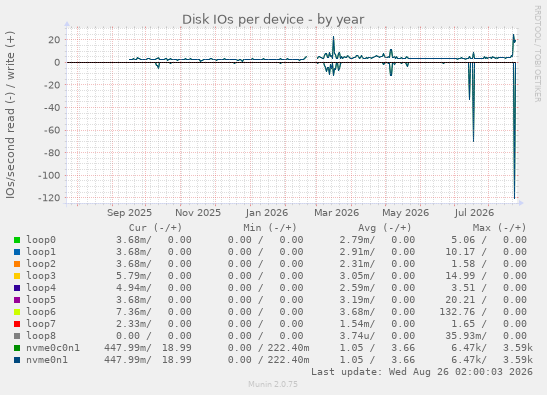This screenshot has width=547, height=395.
Task: Click loop6 max read value 132.76
Action: (457, 312)
